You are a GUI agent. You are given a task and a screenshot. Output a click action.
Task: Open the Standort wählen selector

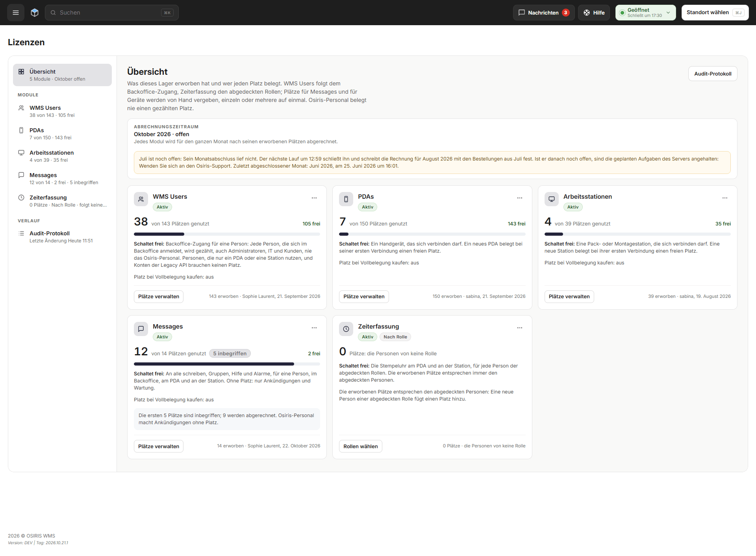(x=715, y=13)
